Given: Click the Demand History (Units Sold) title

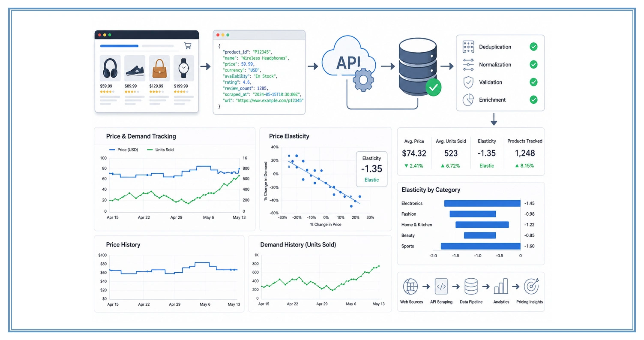Looking at the screenshot, I should point(298,244).
